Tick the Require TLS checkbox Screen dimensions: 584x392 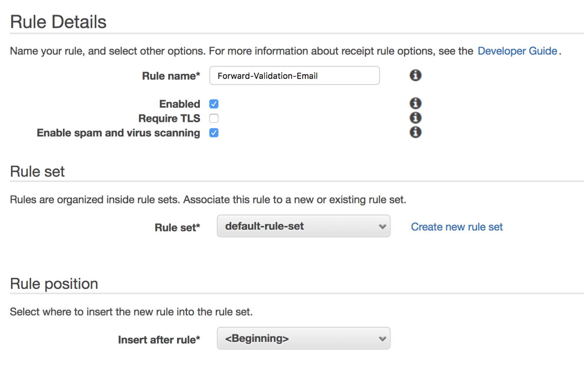point(214,119)
